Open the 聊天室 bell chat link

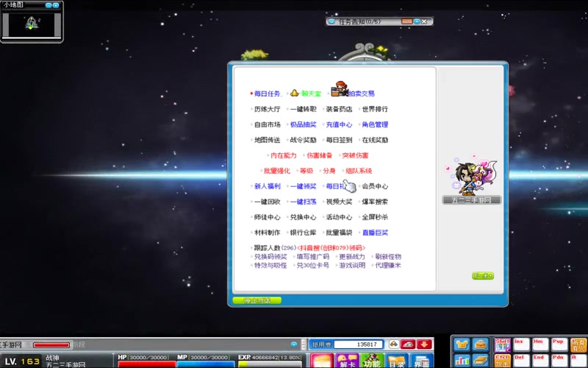point(306,93)
